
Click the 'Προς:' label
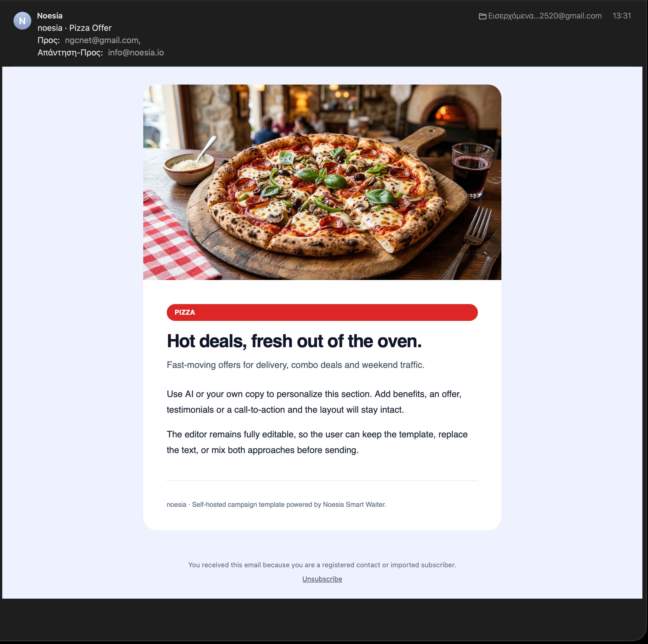pos(49,40)
